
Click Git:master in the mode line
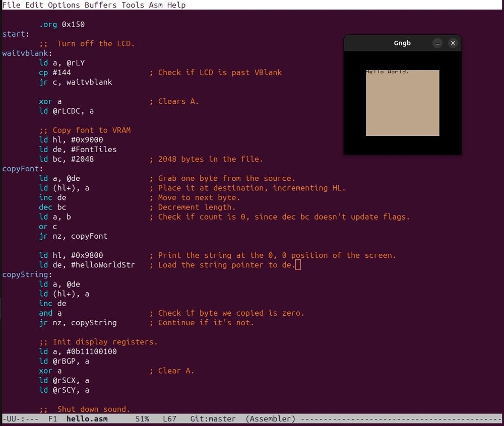pos(213,418)
